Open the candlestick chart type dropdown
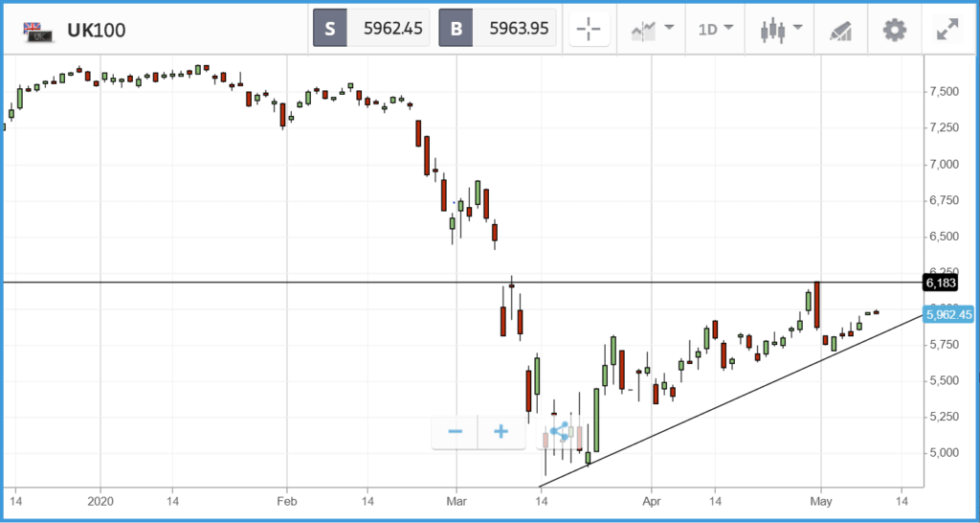 781,29
